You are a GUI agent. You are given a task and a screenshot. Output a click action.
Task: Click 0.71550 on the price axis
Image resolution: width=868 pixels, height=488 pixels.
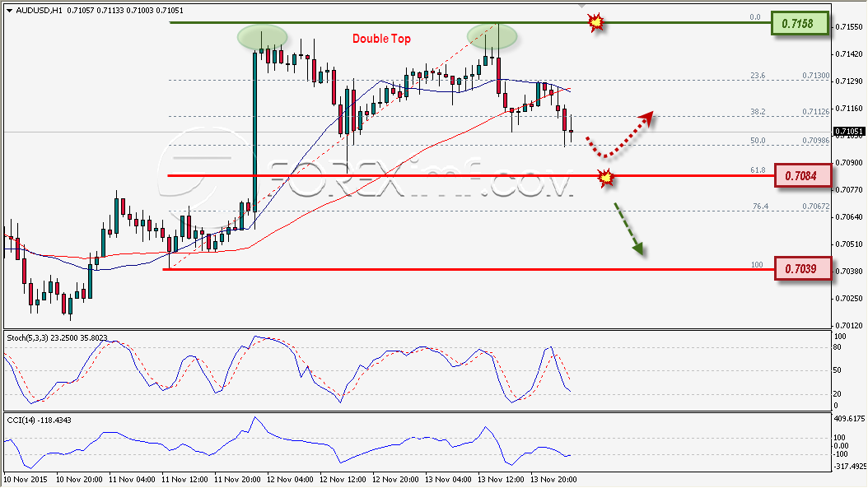click(x=848, y=26)
